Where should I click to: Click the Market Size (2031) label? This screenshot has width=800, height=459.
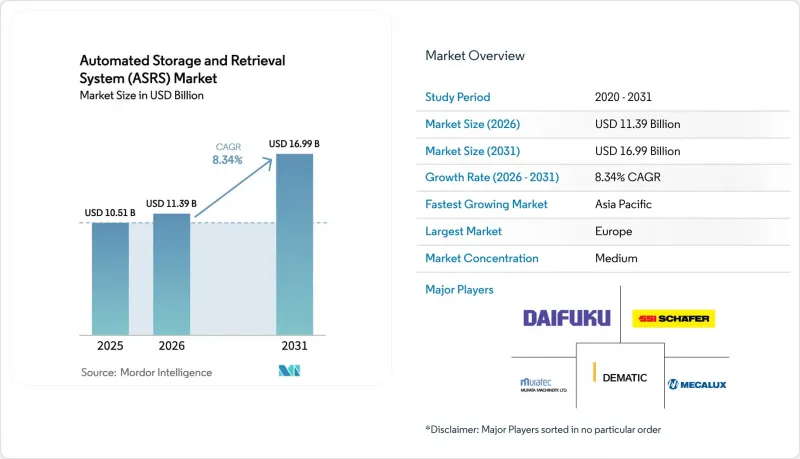click(472, 151)
